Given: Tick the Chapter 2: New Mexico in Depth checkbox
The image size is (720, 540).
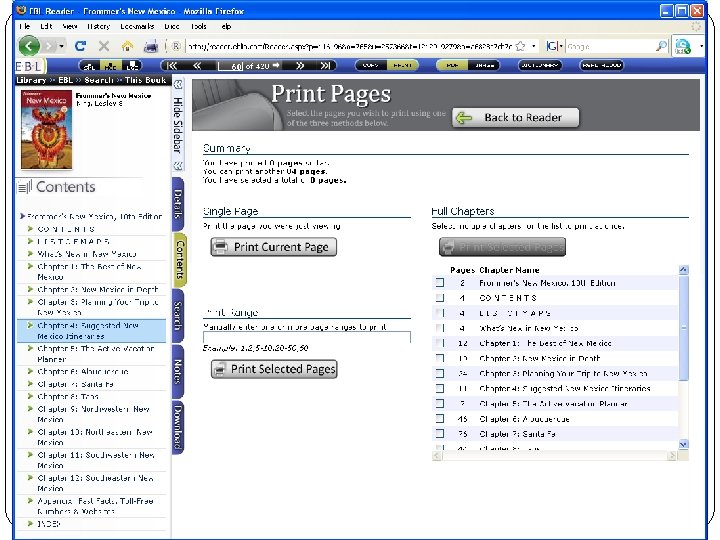Looking at the screenshot, I should [x=440, y=358].
